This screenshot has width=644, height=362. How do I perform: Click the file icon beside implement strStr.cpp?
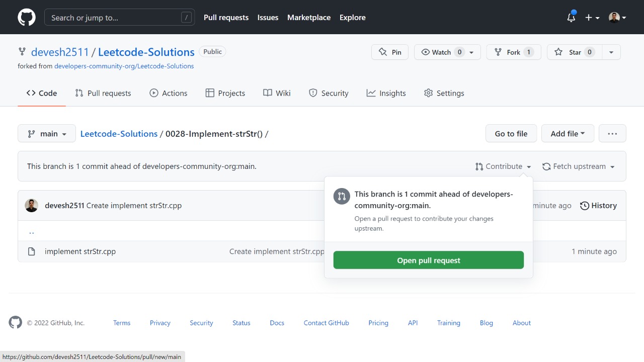[32, 251]
